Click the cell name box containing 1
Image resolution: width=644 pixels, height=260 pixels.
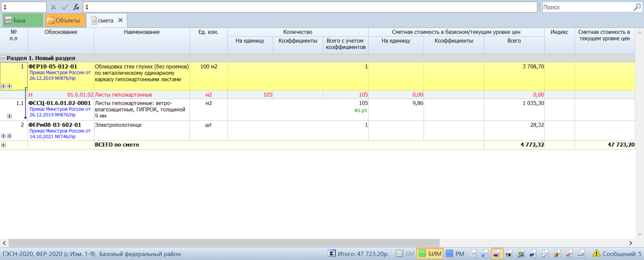(23, 7)
